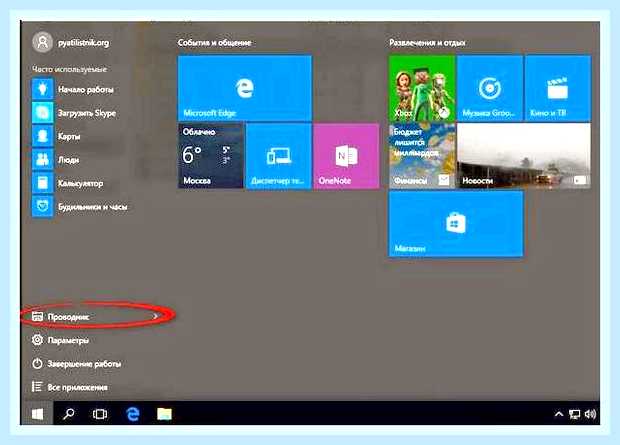Image resolution: width=620 pixels, height=445 pixels.
Task: Open the Новости news tile
Action: (x=524, y=156)
